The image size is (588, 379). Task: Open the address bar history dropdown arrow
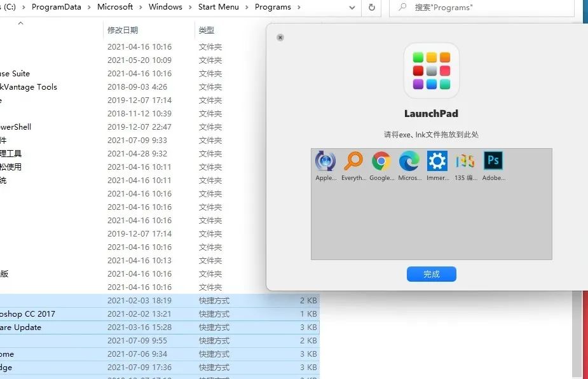352,7
